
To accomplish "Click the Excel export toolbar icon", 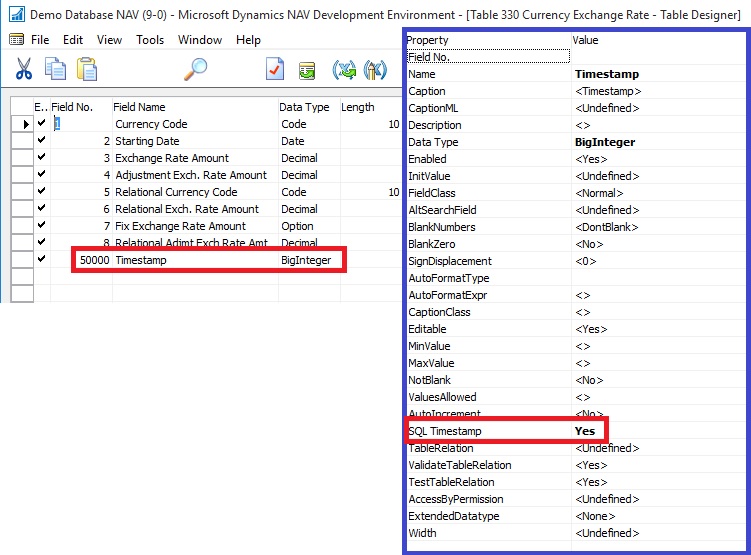I will [x=345, y=70].
